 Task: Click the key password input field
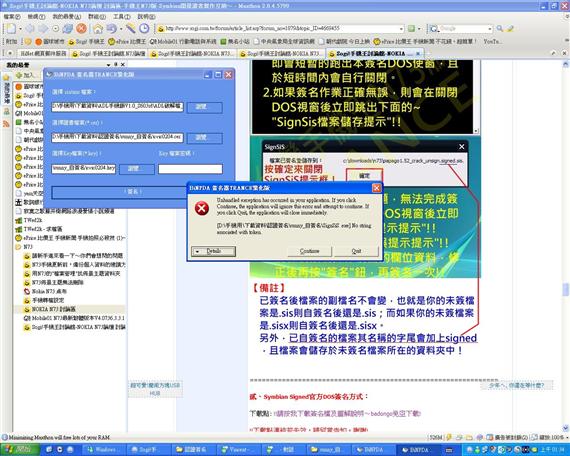190,169
